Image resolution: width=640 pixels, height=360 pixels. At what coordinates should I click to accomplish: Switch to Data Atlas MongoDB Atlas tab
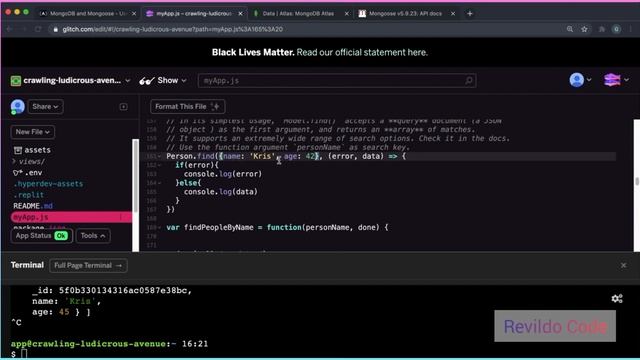pyautogui.click(x=298, y=13)
